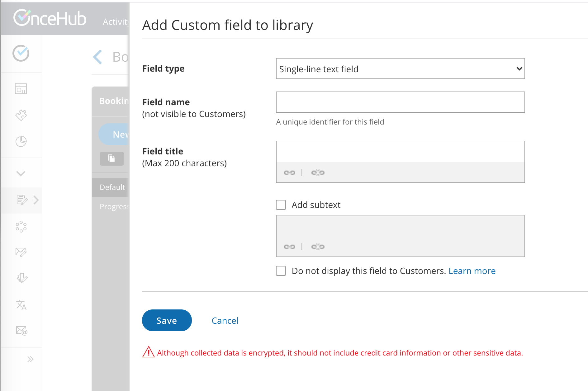This screenshot has width=588, height=391.
Task: Open the puzzle piece integrations sidebar icon
Action: (21, 115)
